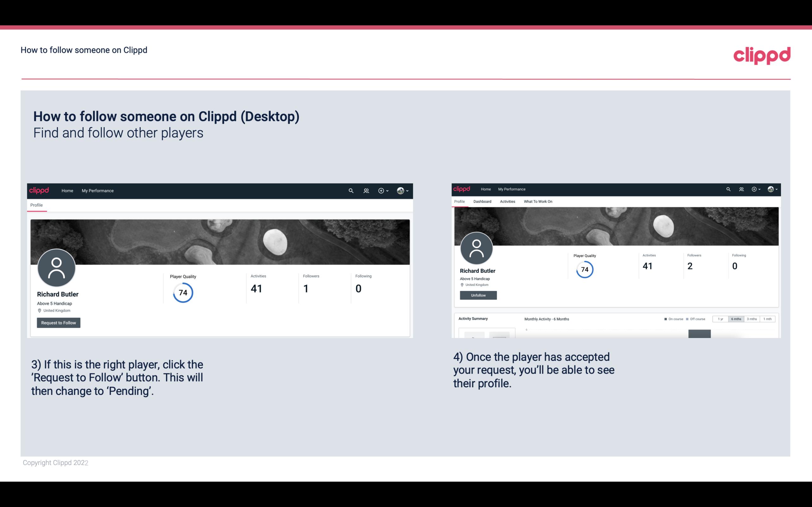The image size is (812, 507).
Task: Click the 'Unfollow' button on right profile
Action: point(477,295)
